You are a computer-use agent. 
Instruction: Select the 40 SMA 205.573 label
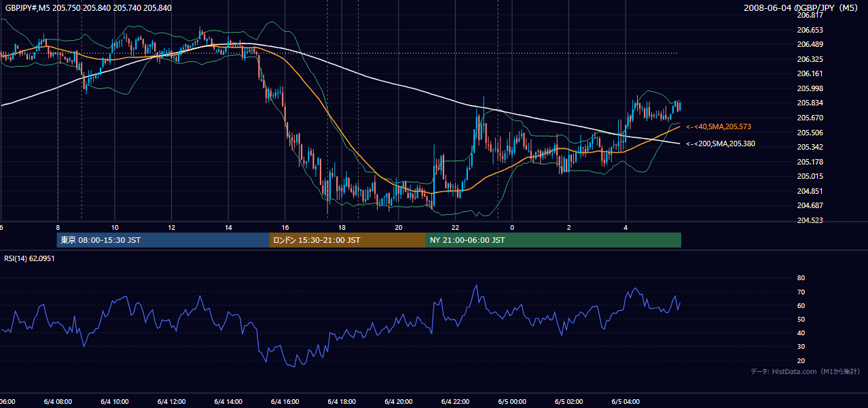point(719,126)
